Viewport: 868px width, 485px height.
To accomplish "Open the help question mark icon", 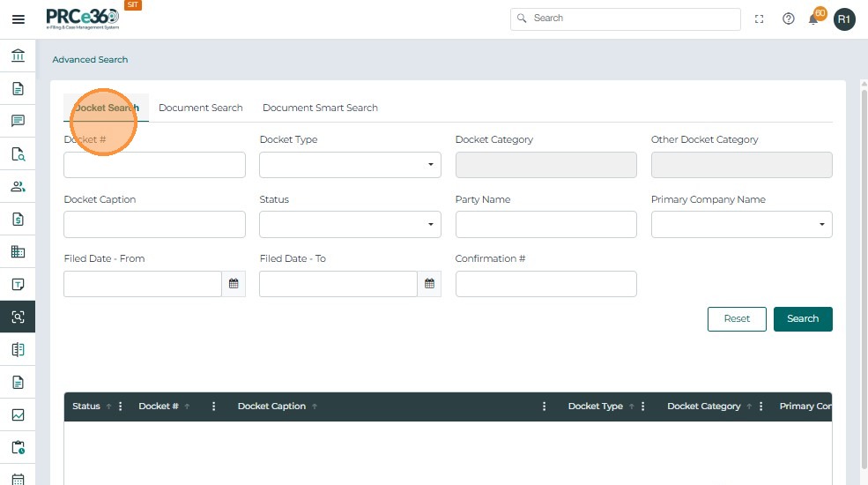I will pyautogui.click(x=789, y=19).
